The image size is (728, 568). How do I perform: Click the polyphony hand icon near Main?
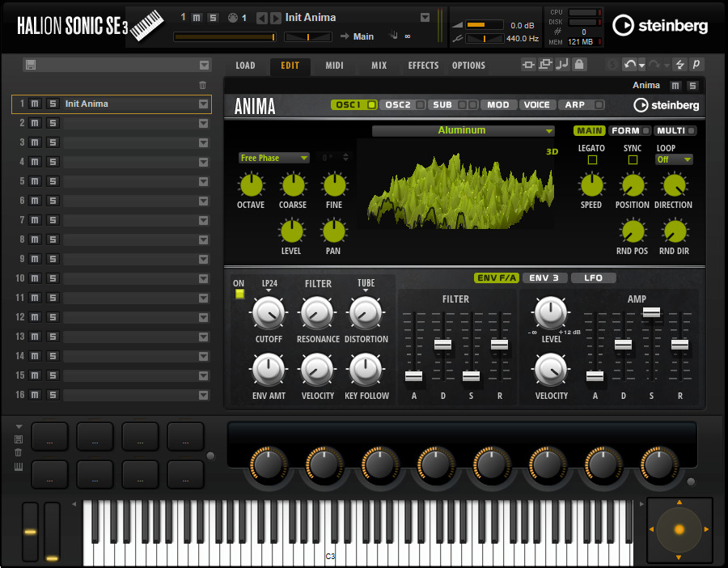(x=394, y=36)
